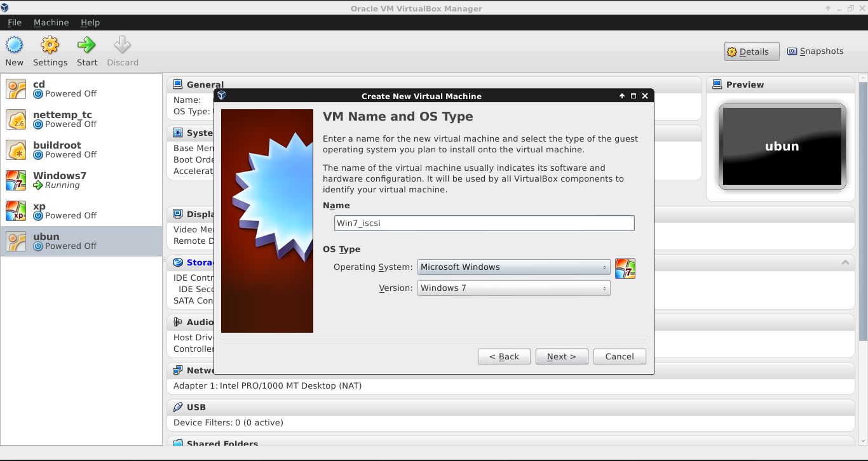Click the Preview panel monitor icon
The height and width of the screenshot is (461, 868).
[717, 84]
